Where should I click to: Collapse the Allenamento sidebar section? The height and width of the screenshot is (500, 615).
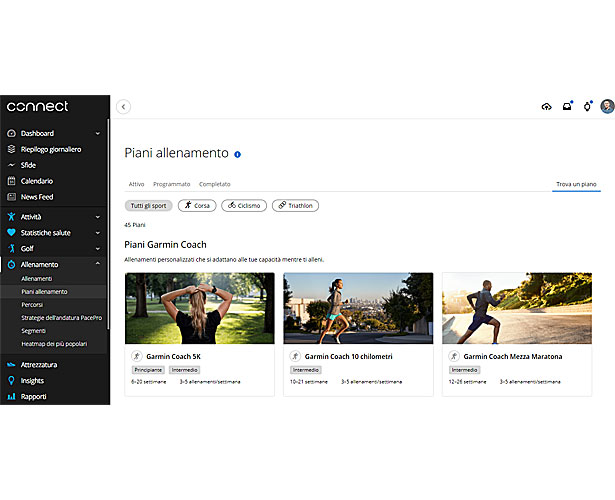coord(97,264)
